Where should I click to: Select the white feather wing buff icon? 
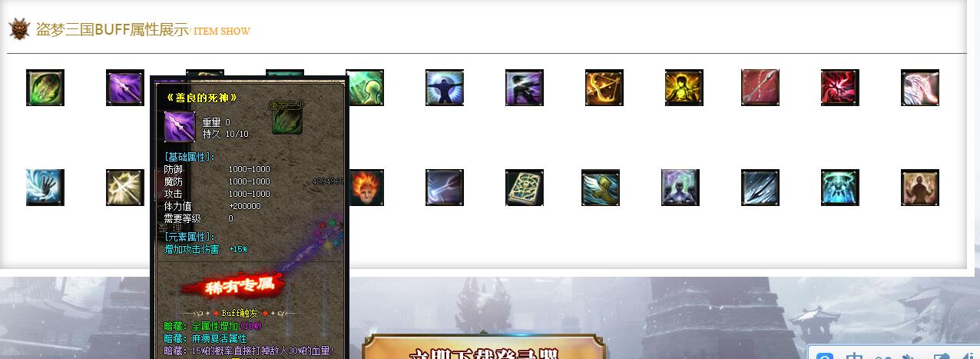pyautogui.click(x=920, y=88)
